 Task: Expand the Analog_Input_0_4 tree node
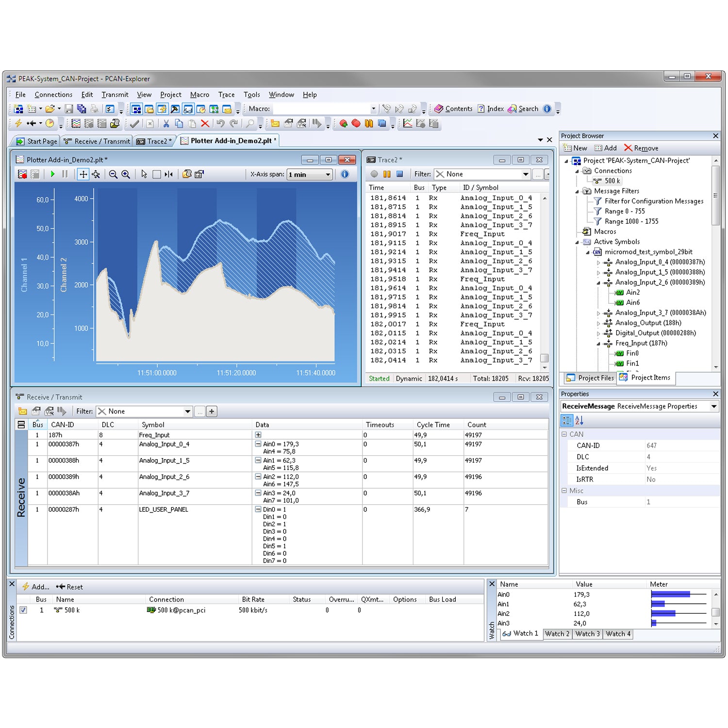598,262
